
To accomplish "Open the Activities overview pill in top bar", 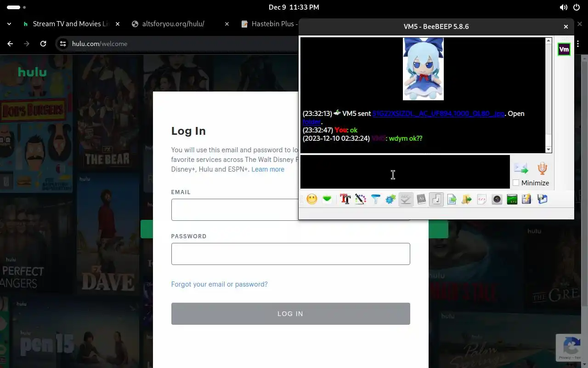I will [x=17, y=7].
